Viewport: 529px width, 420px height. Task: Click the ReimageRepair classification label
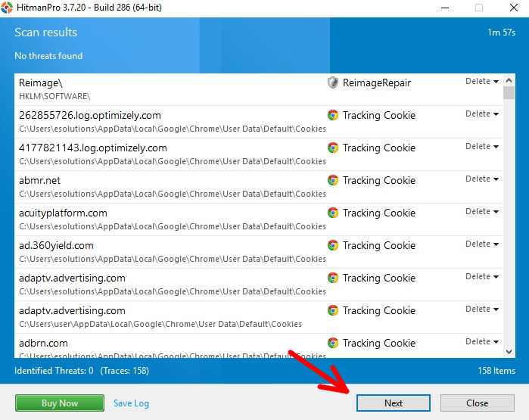377,82
